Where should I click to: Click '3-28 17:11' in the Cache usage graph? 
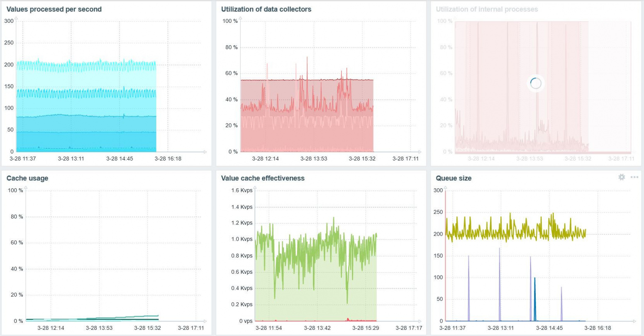pyautogui.click(x=191, y=328)
